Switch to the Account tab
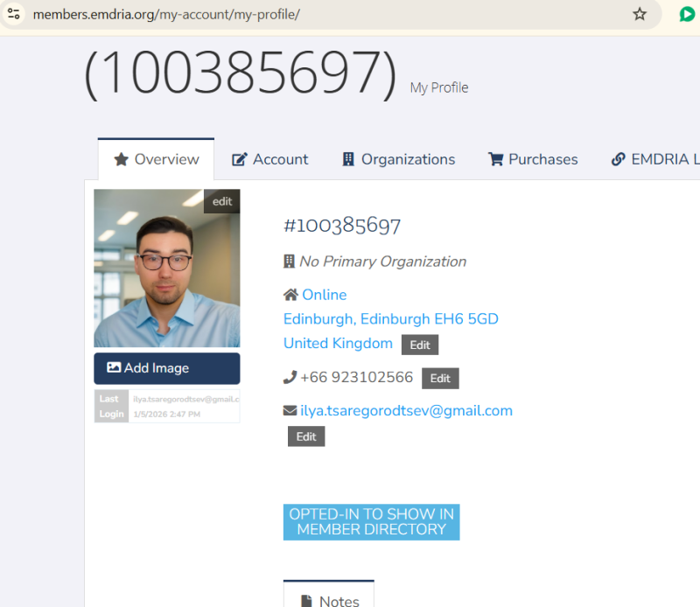 click(x=269, y=159)
